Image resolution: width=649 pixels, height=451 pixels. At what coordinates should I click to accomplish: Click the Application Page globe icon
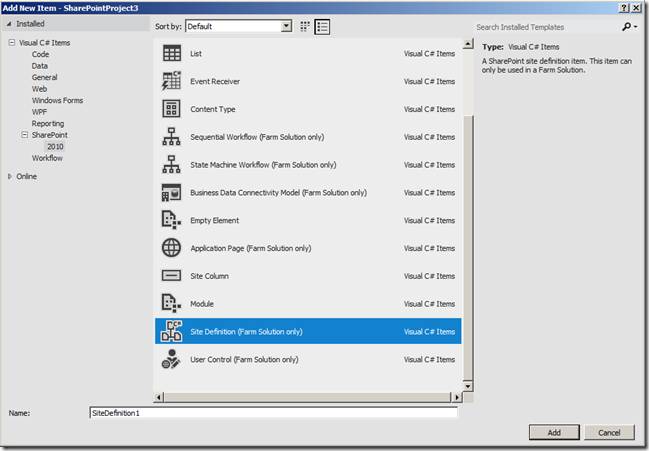pyautogui.click(x=171, y=248)
